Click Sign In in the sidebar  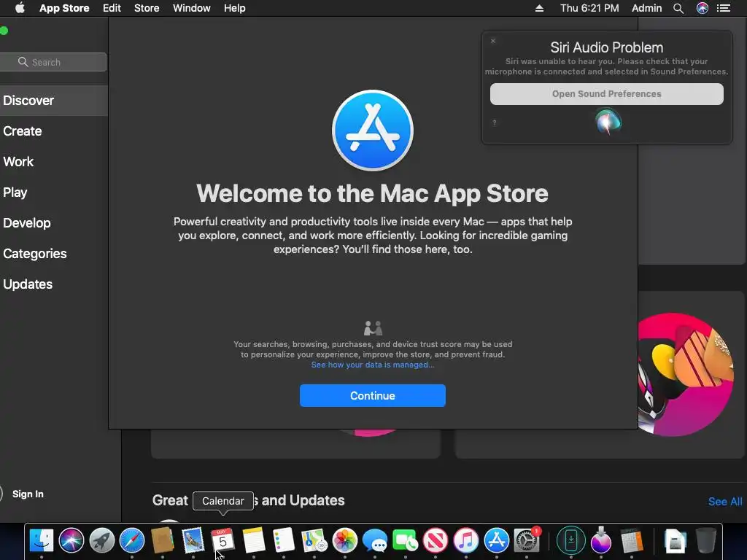pyautogui.click(x=28, y=494)
